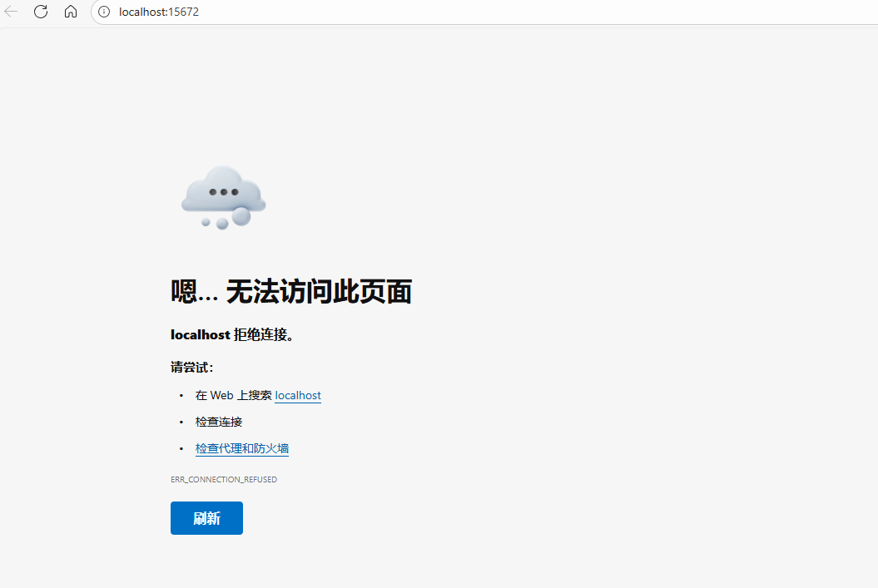Viewport: 878px width, 588px height.
Task: Click the 请尝试 label
Action: (x=192, y=368)
